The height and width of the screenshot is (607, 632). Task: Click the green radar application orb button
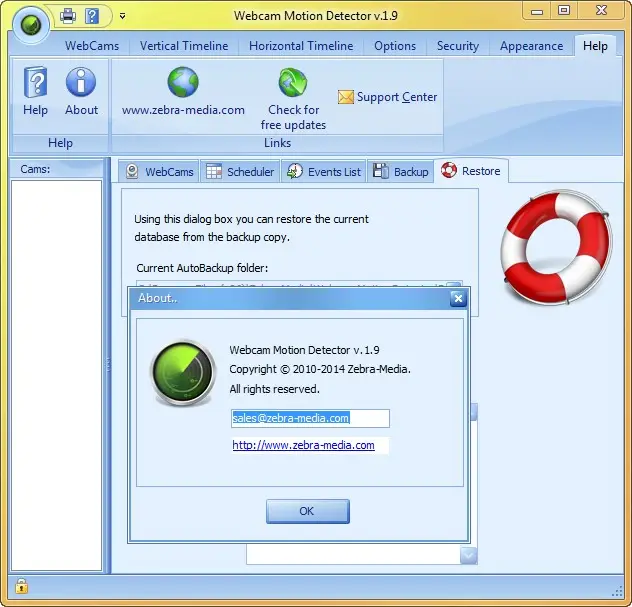click(x=31, y=25)
